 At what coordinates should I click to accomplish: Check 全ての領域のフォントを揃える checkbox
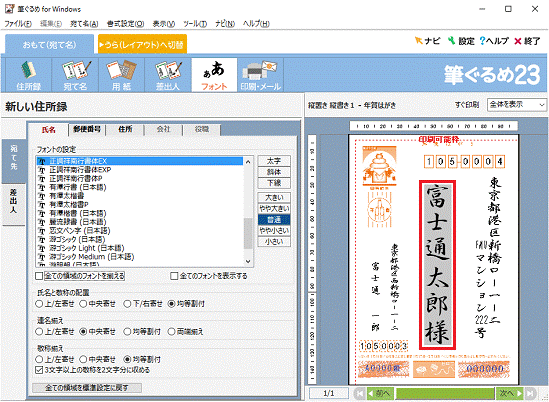(x=39, y=276)
